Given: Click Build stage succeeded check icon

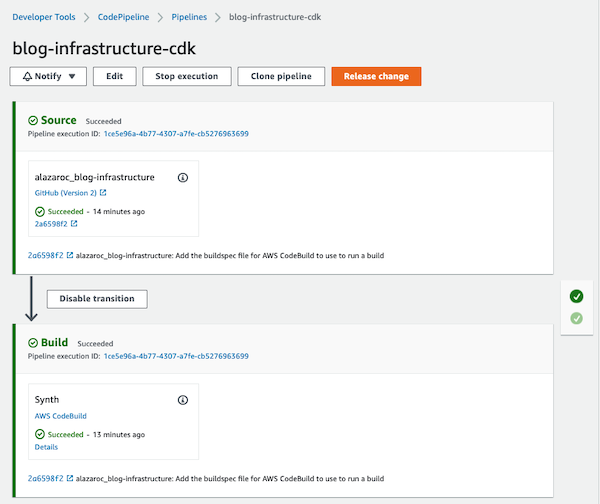Looking at the screenshot, I should tap(33, 343).
